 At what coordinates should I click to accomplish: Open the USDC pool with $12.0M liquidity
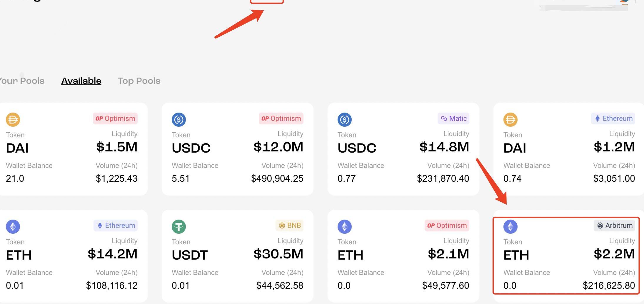[x=238, y=149]
